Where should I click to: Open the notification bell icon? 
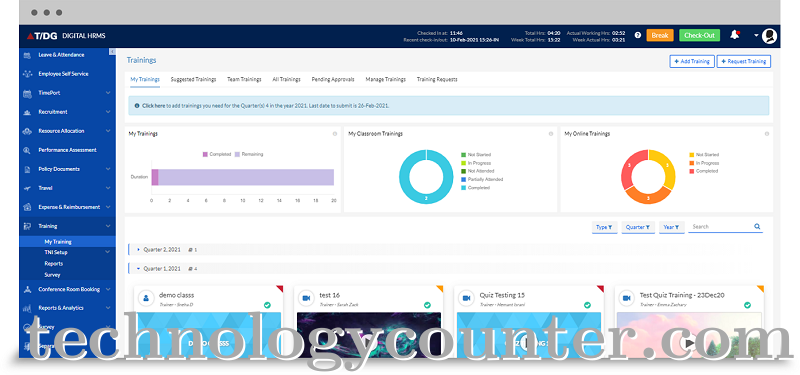735,35
